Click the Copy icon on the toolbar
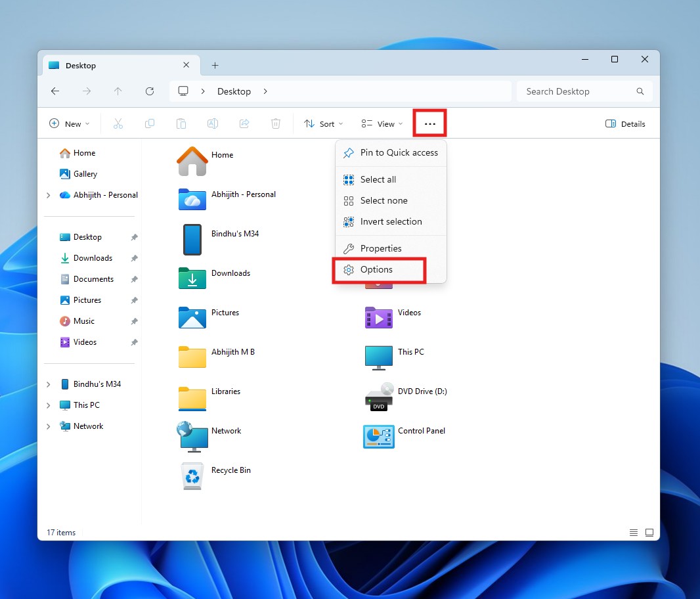 (x=150, y=123)
